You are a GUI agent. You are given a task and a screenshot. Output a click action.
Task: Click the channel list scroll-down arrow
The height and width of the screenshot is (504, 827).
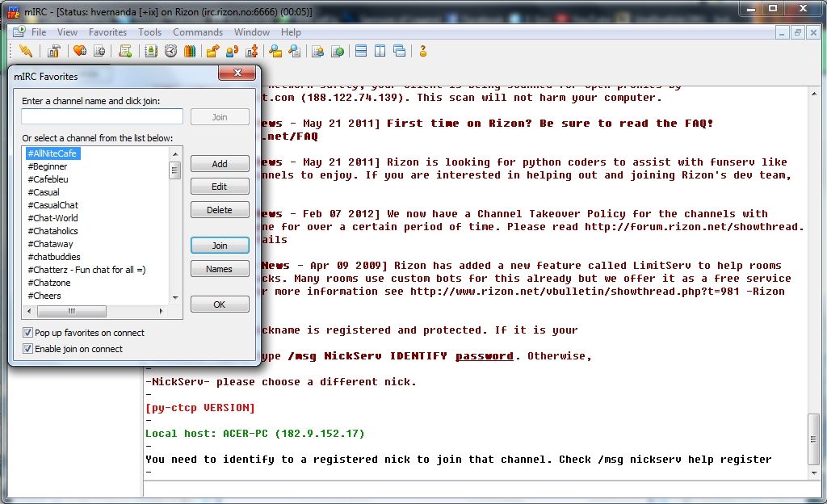point(175,297)
